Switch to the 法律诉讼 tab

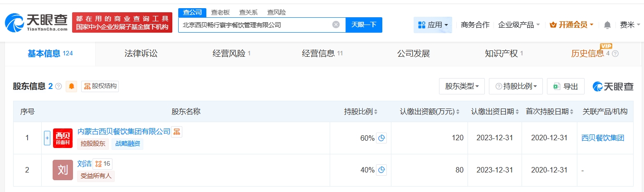[141, 54]
